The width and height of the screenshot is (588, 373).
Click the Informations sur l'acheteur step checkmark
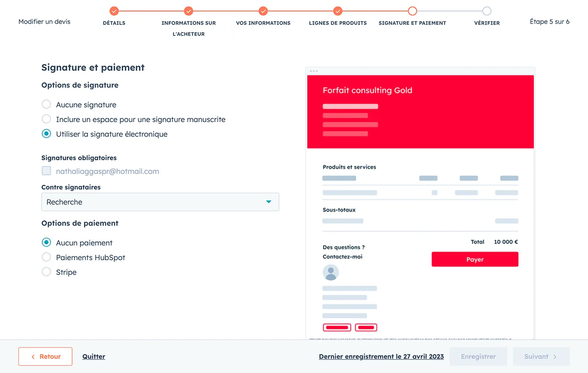pyautogui.click(x=188, y=11)
